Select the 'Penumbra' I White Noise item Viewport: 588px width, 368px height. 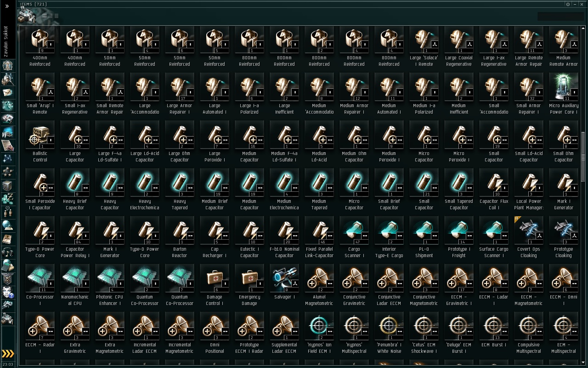point(389,333)
